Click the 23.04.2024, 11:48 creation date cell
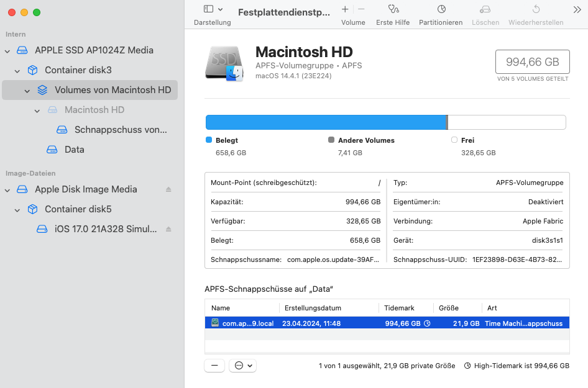 click(x=311, y=323)
